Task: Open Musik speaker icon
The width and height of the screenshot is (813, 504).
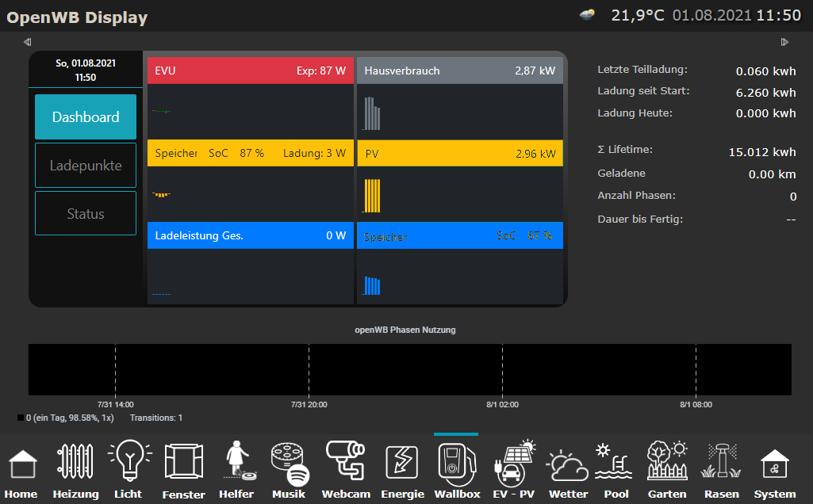Action: coord(289,463)
